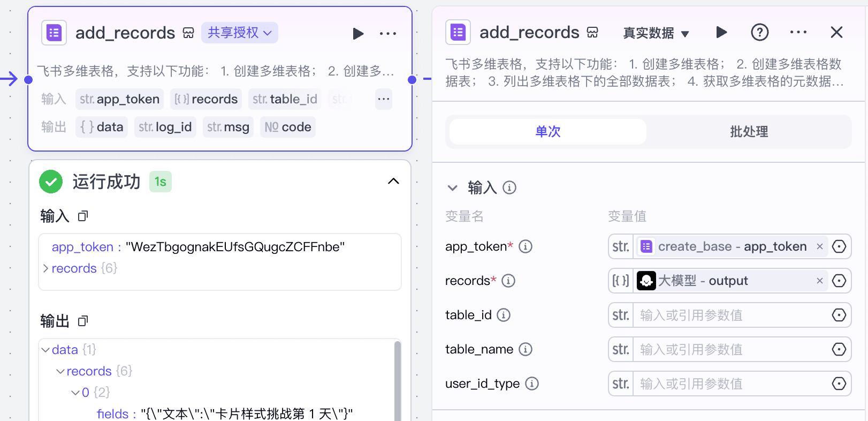Show info tooltip for app_token
The height and width of the screenshot is (421, 868).
click(526, 246)
